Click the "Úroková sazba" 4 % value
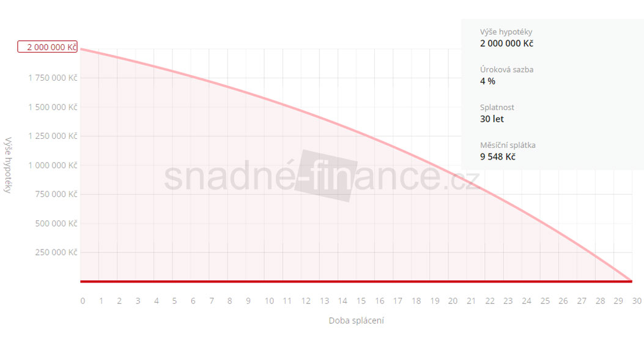The height and width of the screenshot is (351, 644). click(487, 81)
